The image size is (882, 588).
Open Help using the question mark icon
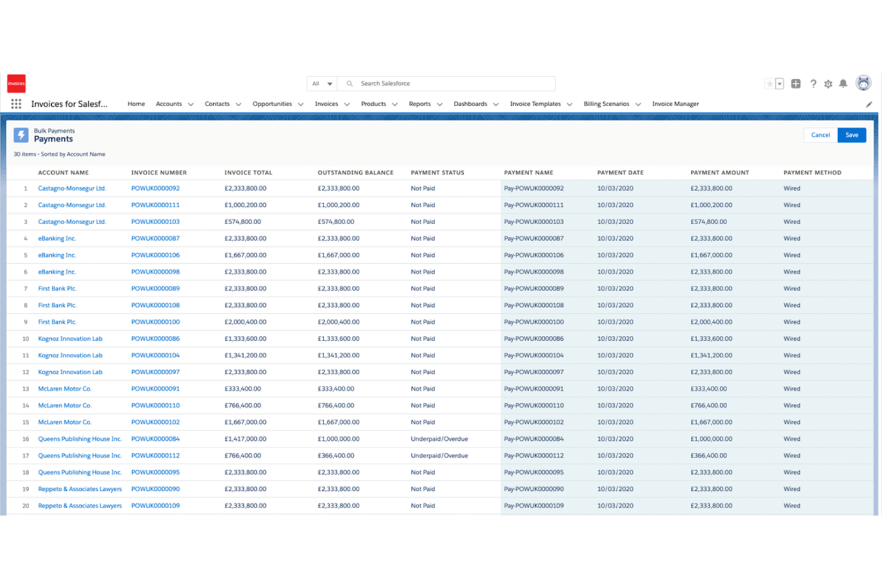[813, 83]
